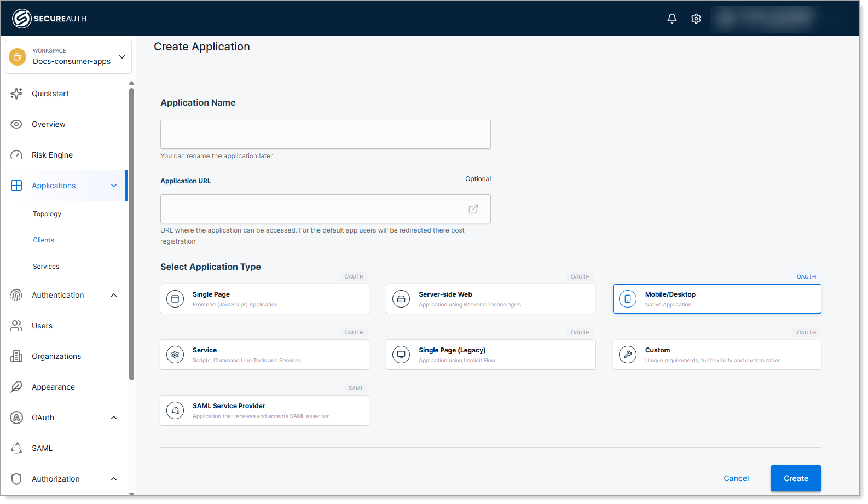Click the SAML triangle icon in sidebar
The height and width of the screenshot is (504, 868).
pyautogui.click(x=16, y=448)
